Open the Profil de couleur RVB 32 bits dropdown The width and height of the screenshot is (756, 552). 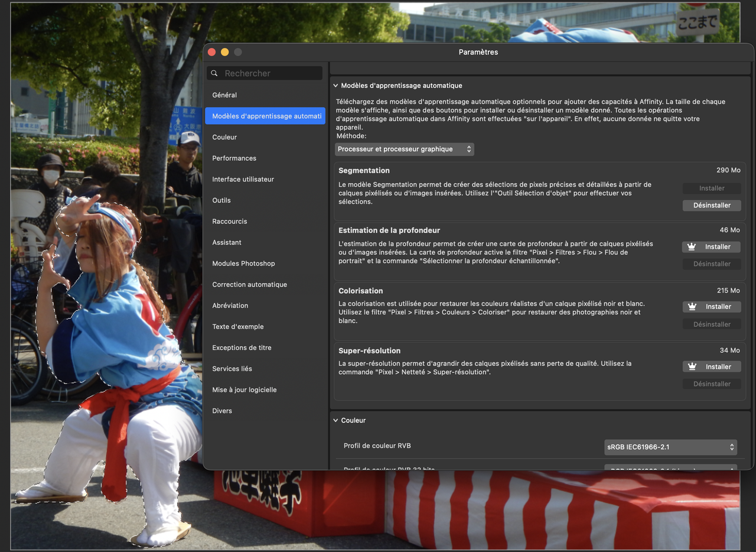(x=670, y=469)
